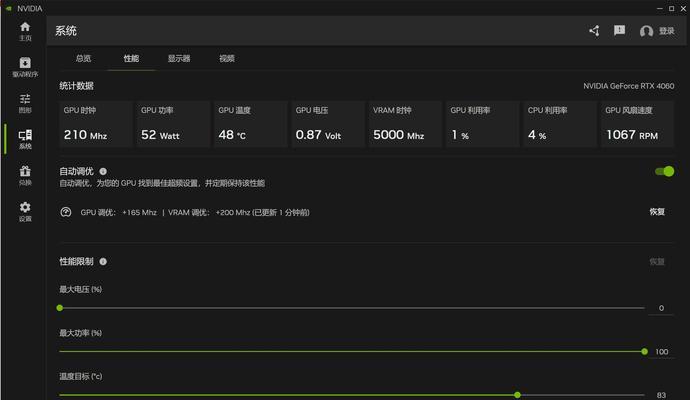Click the share icon in header
Viewport: 690px width, 400px height.
click(594, 31)
